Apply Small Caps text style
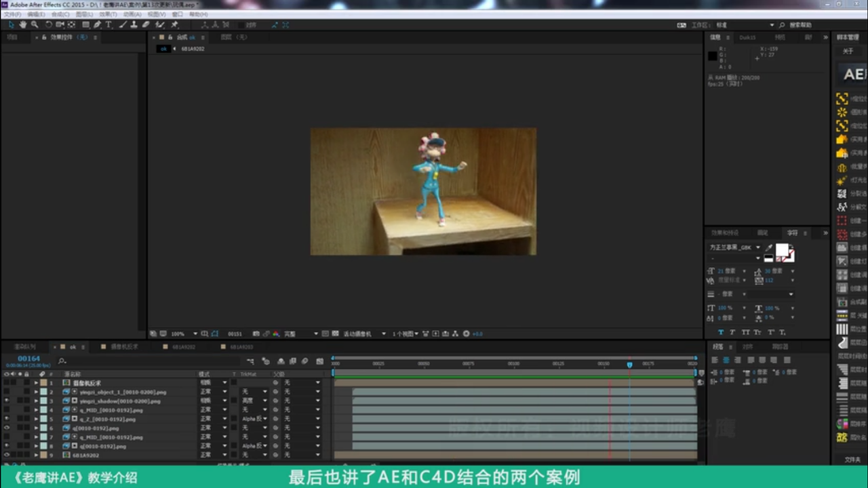 [758, 332]
